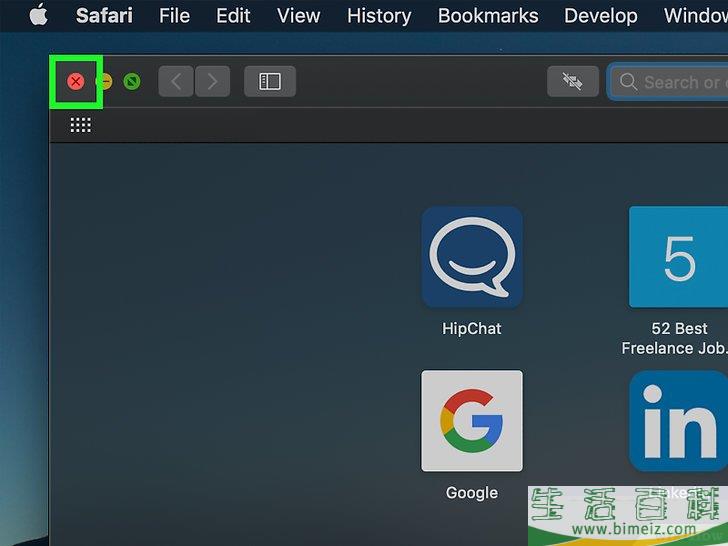Viewport: 728px width, 546px height.
Task: Open the Google favorite thumbnail
Action: point(472,421)
